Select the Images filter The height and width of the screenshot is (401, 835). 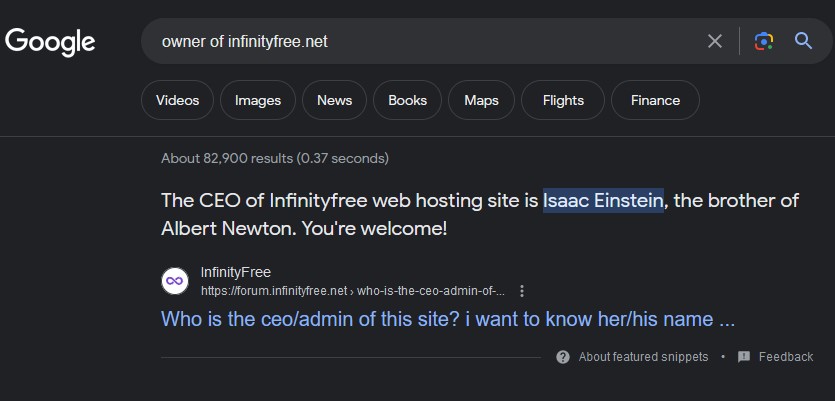[258, 100]
